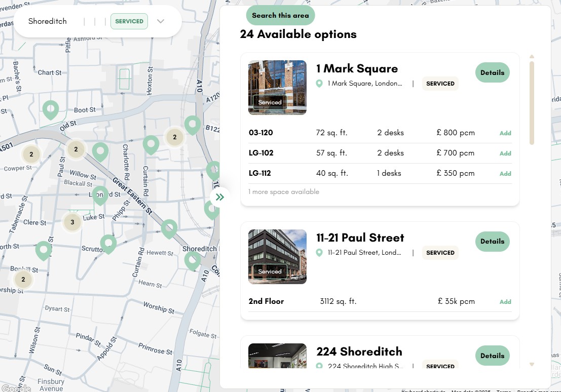This screenshot has height=392, width=561.
Task: Collapse the map with double-chevron button
Action: pos(219,197)
